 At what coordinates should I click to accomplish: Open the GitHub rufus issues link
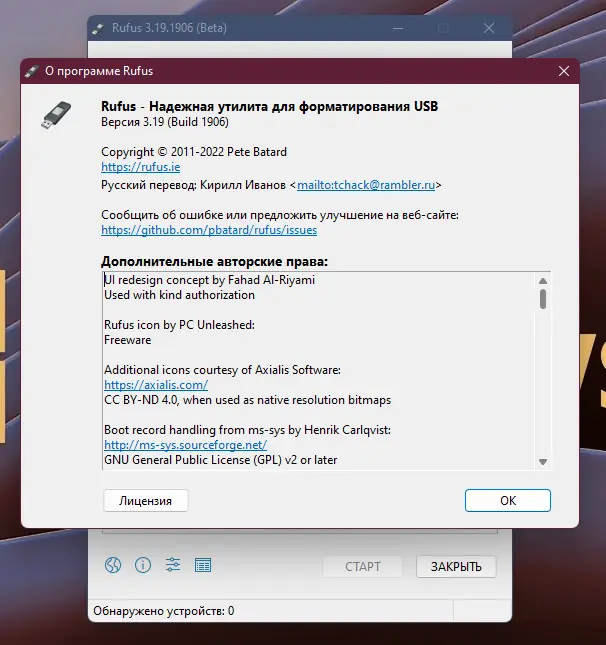click(x=209, y=230)
